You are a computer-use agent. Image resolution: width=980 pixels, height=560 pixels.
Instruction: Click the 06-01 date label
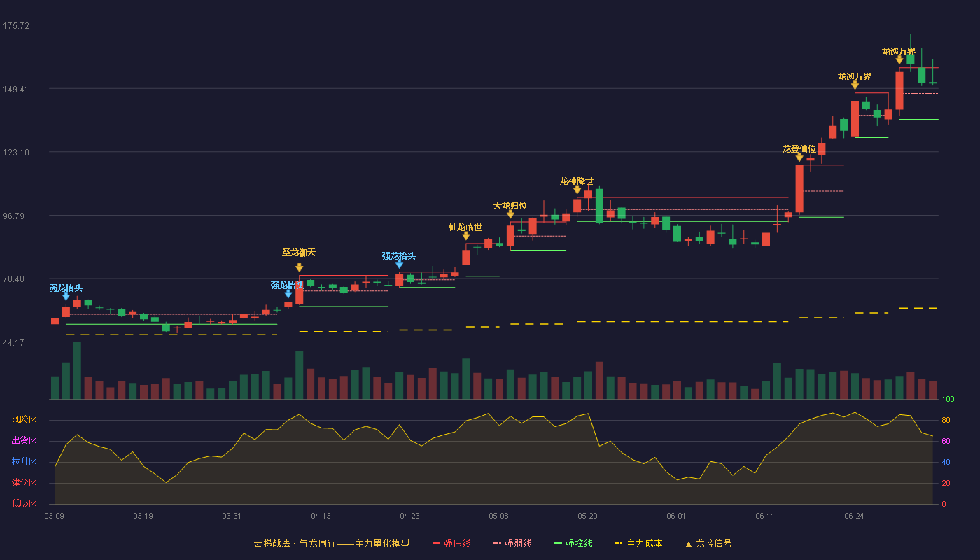tap(676, 516)
